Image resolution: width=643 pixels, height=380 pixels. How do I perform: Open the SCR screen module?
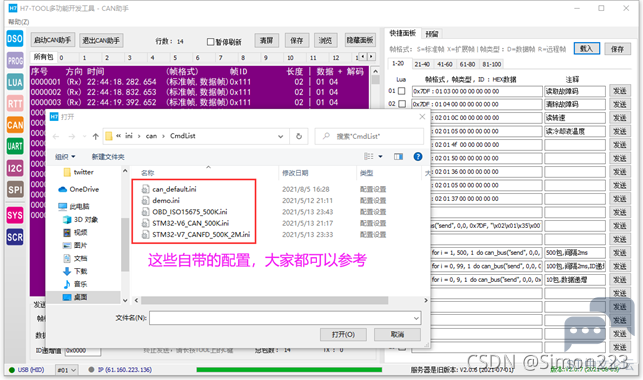point(15,237)
